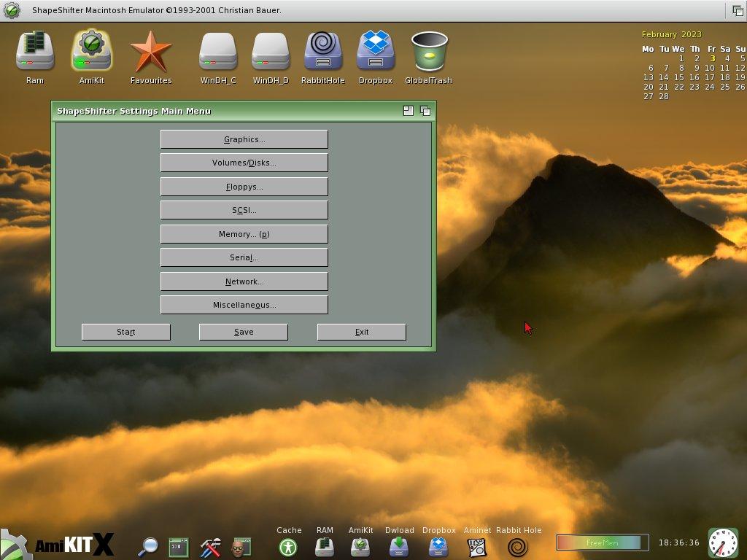Open the Memory... (p) settings
Screen dimensions: 747x560
244,234
